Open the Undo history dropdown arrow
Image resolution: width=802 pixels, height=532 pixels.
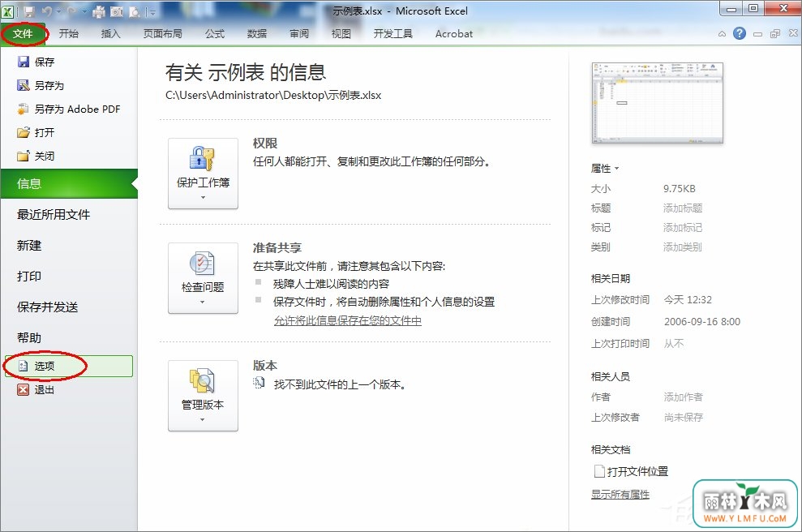58,11
